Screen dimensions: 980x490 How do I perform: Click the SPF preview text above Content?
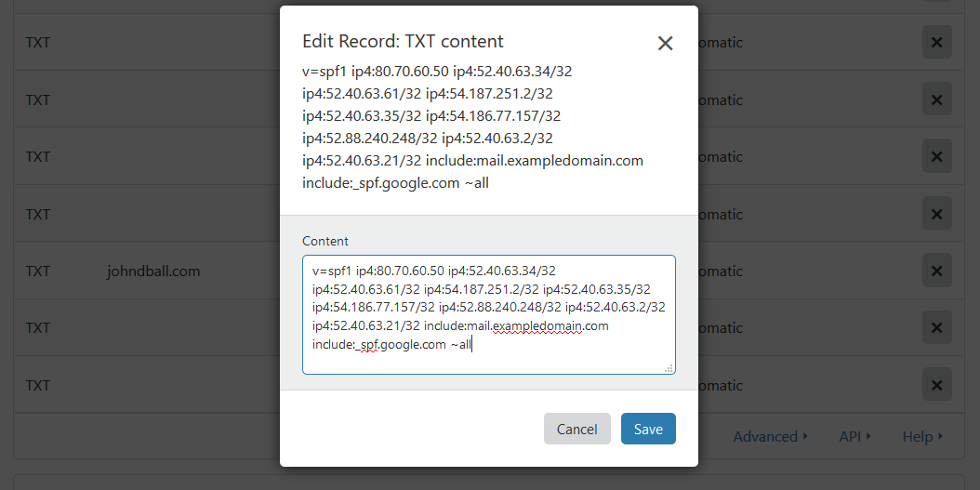[472, 127]
